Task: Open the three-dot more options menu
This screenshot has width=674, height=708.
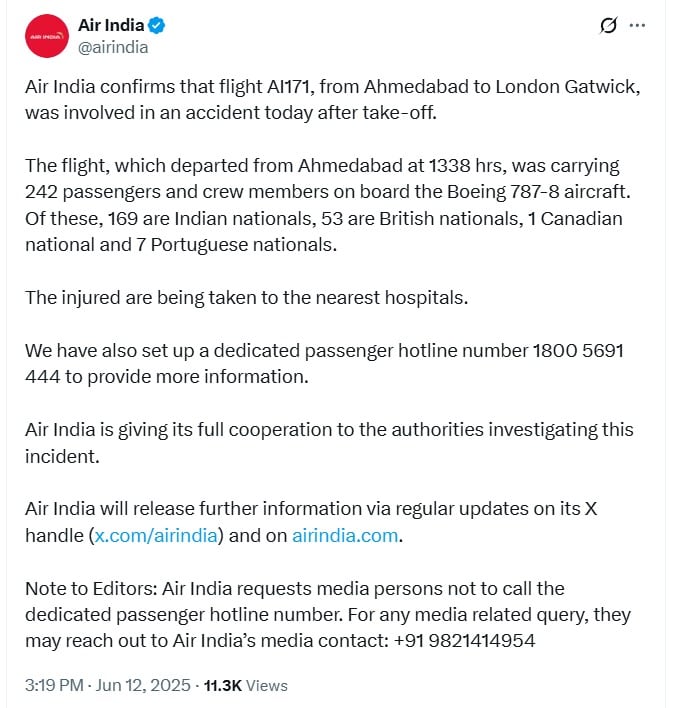Action: coord(637,25)
